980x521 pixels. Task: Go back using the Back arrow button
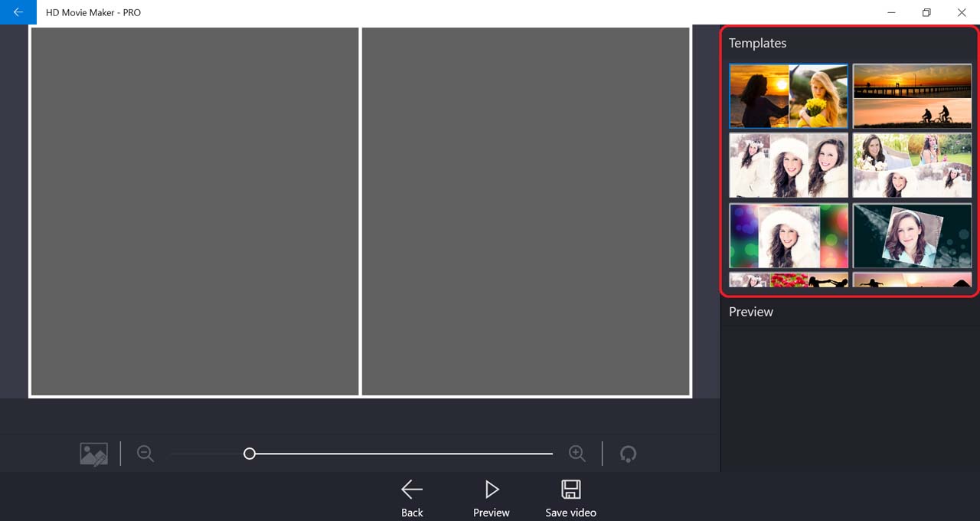412,498
